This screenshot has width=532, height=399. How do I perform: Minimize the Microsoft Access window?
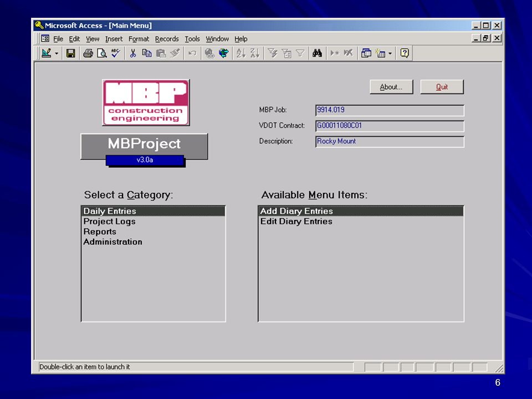(x=476, y=25)
